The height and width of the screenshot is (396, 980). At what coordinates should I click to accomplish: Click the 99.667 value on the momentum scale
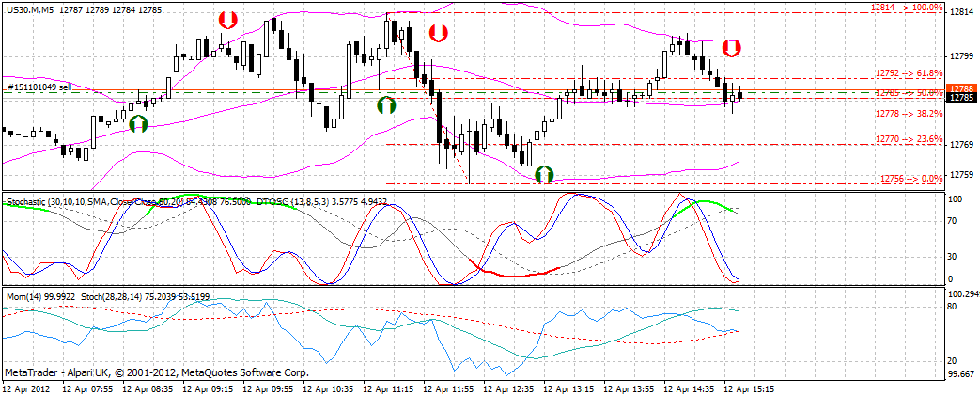pos(960,374)
